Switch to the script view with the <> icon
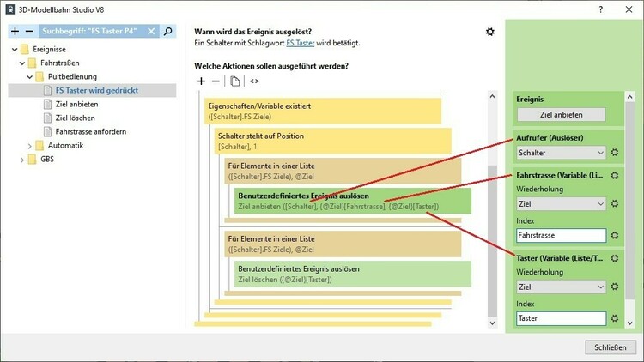This screenshot has height=362, width=644. point(254,81)
